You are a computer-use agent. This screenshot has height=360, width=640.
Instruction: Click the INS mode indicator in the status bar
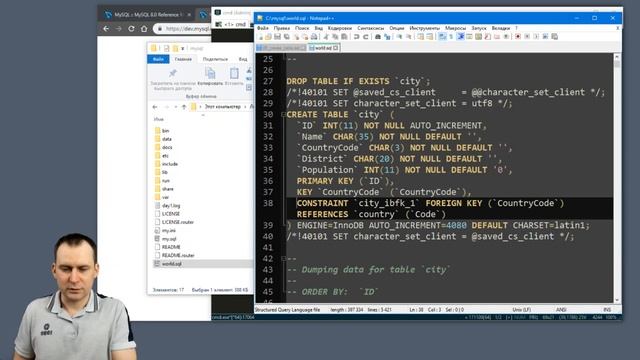[607, 310]
